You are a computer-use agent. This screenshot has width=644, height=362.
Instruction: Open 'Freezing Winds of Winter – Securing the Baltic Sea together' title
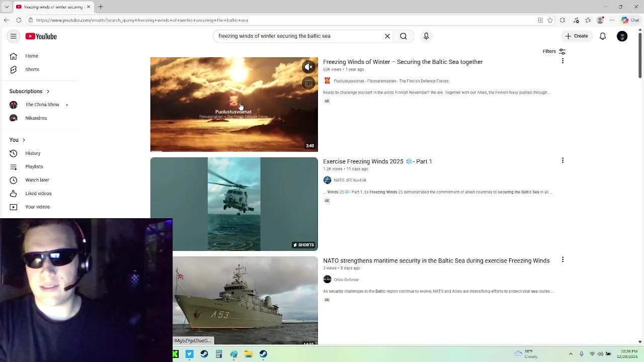pos(403,62)
